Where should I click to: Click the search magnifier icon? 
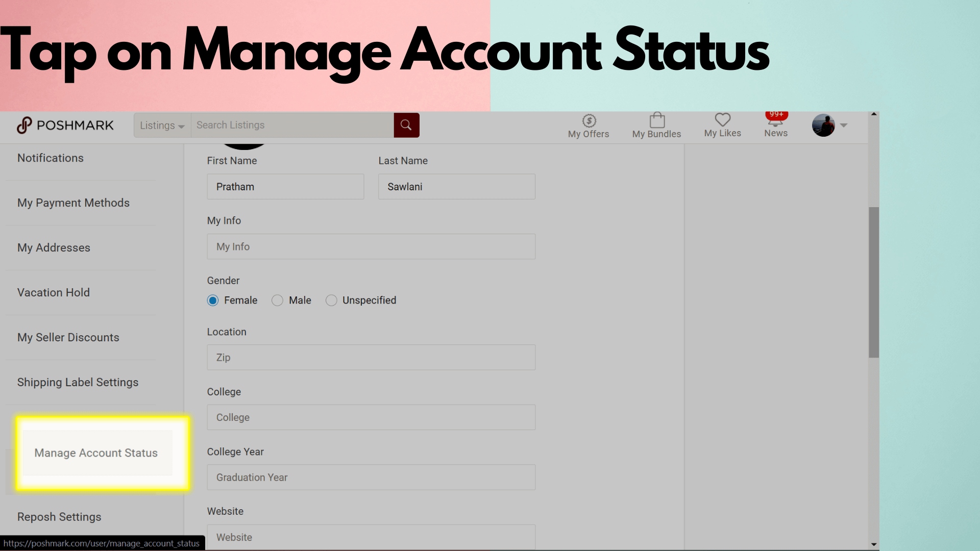click(x=406, y=125)
